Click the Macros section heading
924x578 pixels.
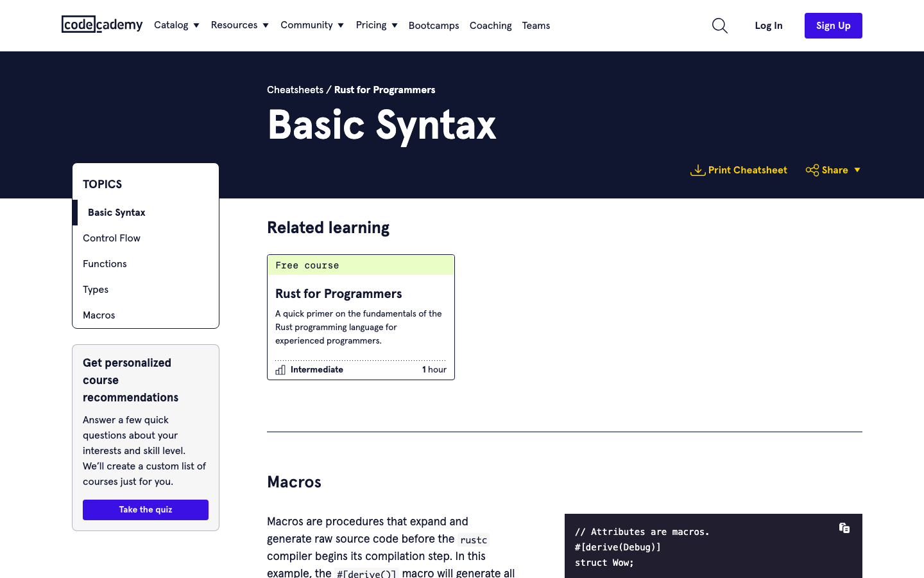(x=294, y=482)
